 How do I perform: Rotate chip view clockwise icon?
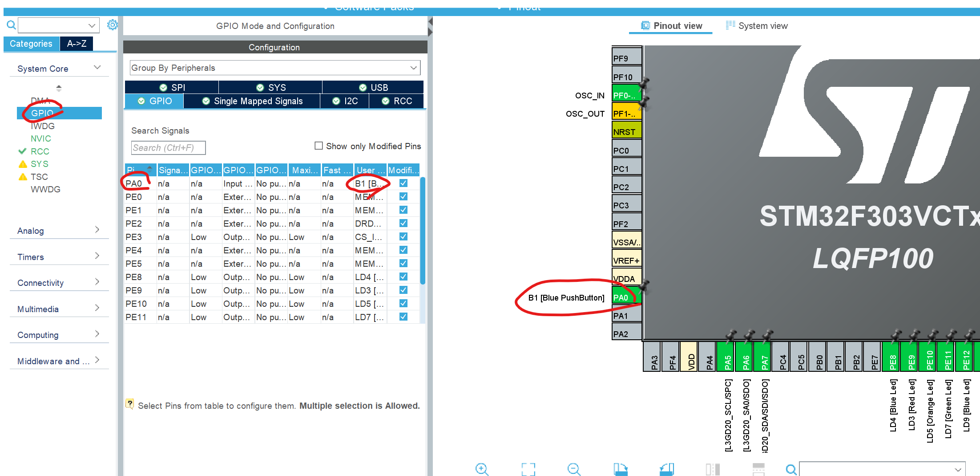[620, 469]
